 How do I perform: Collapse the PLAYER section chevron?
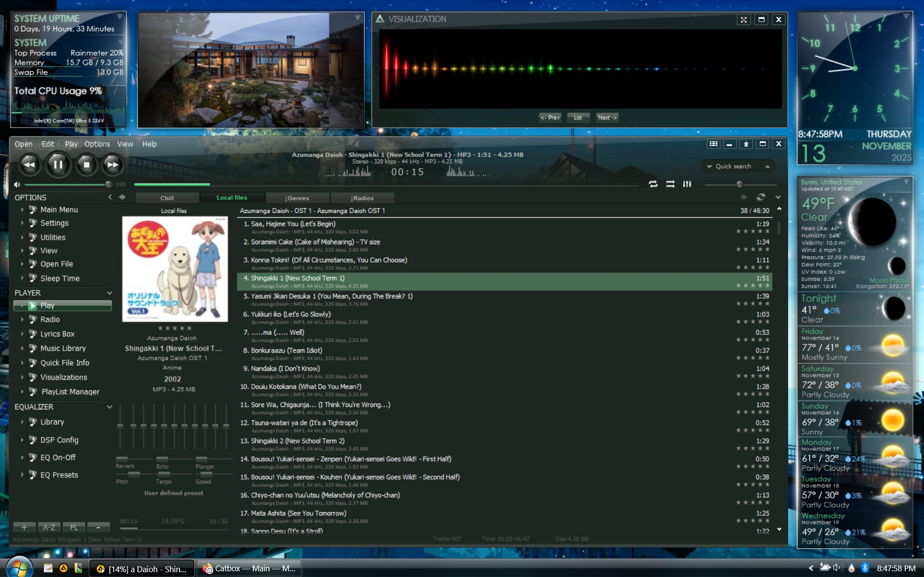point(109,293)
